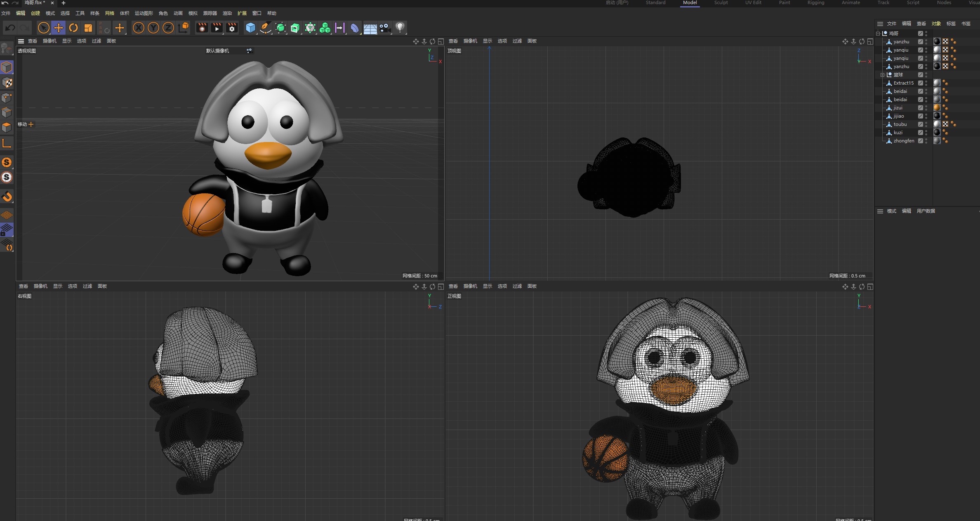This screenshot has width=980, height=521.
Task: Switch to Edges mode
Action: (x=7, y=112)
